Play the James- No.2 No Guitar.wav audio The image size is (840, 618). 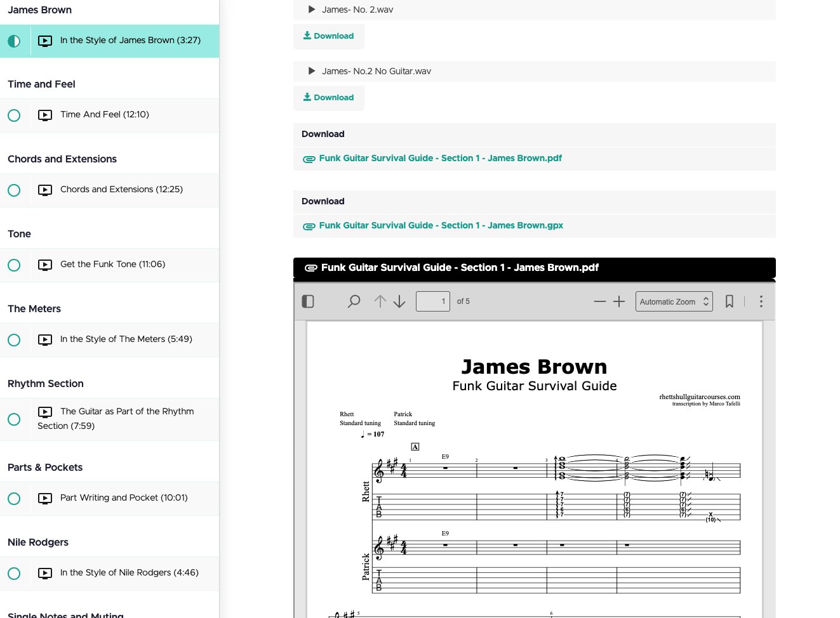[x=312, y=71]
